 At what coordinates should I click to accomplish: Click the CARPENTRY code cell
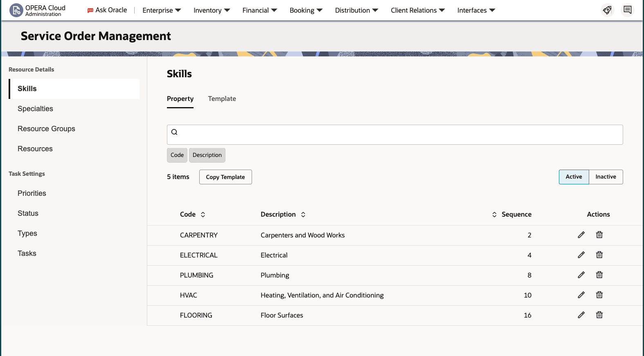point(199,235)
